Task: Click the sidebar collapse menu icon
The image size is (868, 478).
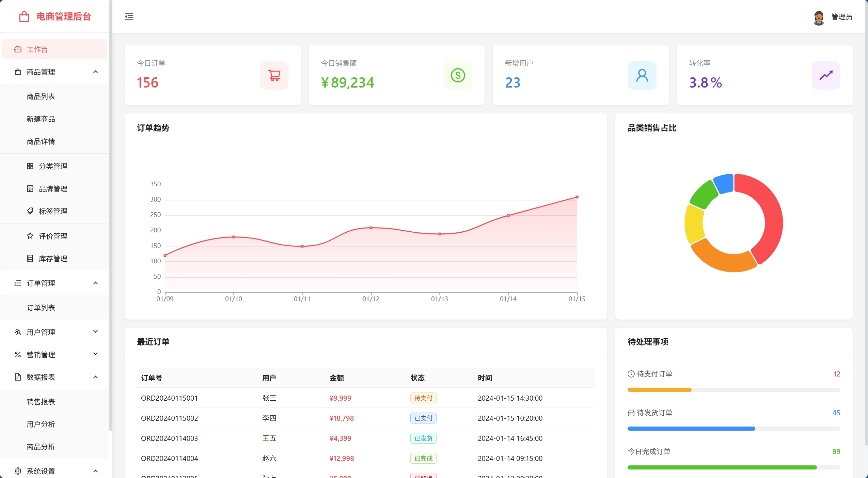Action: point(129,16)
